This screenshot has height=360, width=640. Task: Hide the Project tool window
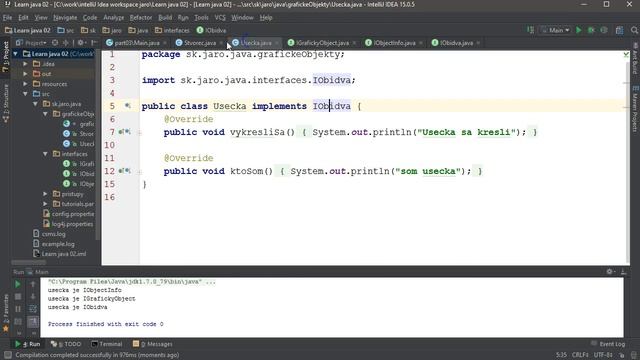[94, 42]
